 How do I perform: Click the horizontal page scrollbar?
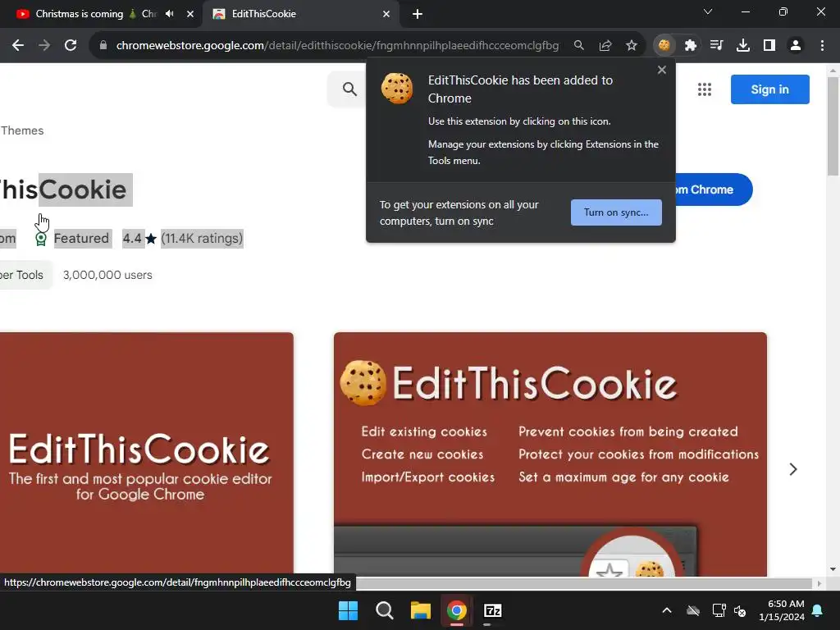[584, 583]
